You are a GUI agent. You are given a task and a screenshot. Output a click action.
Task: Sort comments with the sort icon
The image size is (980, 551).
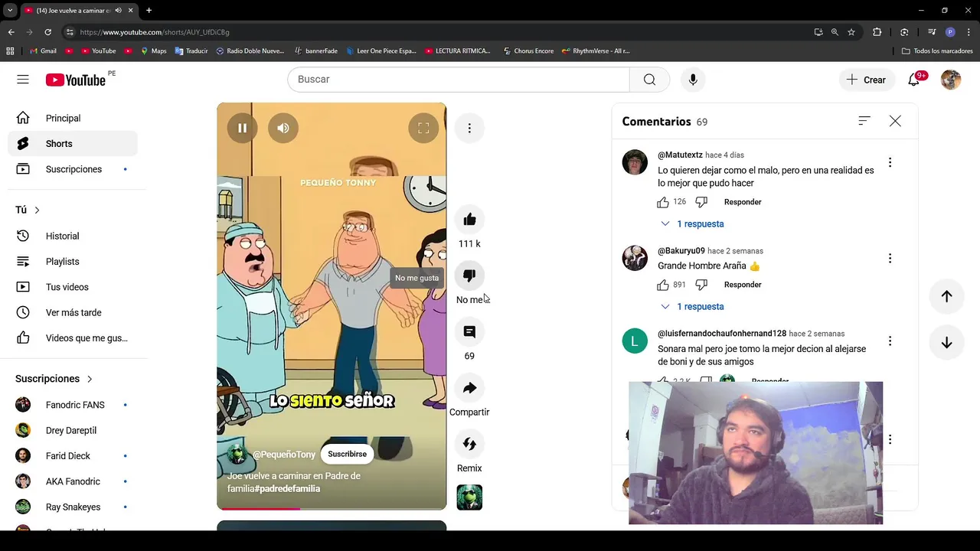(x=864, y=121)
